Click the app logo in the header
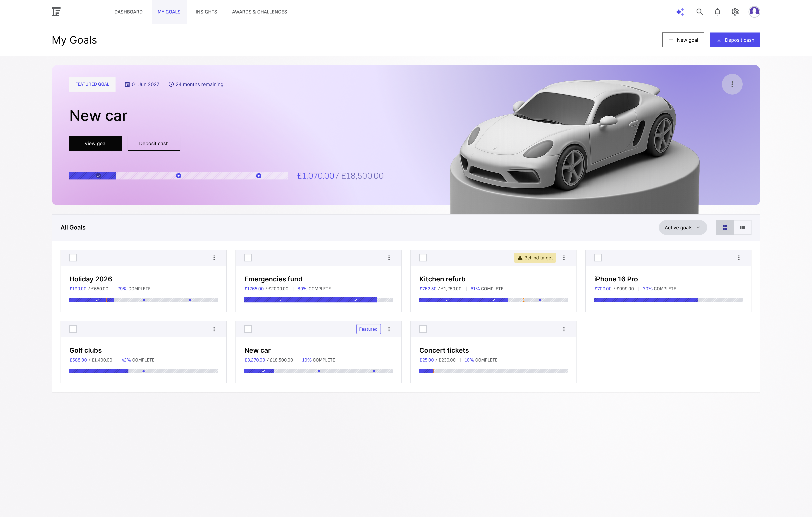812x517 pixels. tap(56, 12)
